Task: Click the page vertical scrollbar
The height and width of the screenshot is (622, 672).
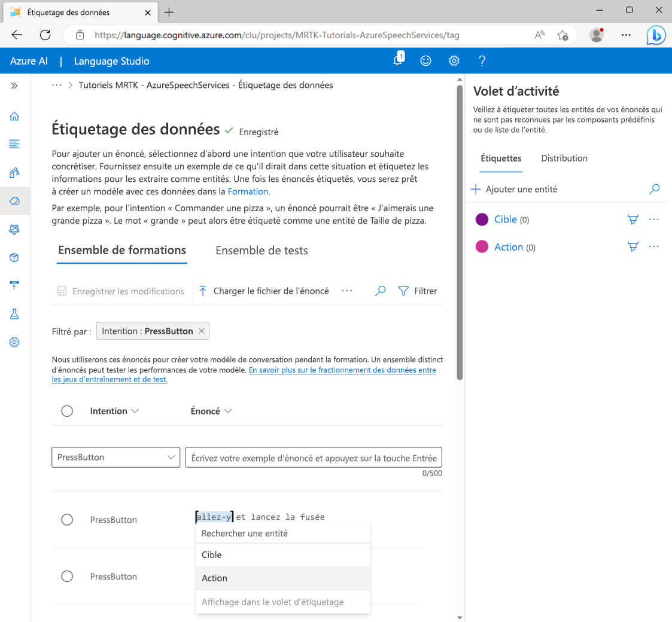Action: (x=460, y=231)
